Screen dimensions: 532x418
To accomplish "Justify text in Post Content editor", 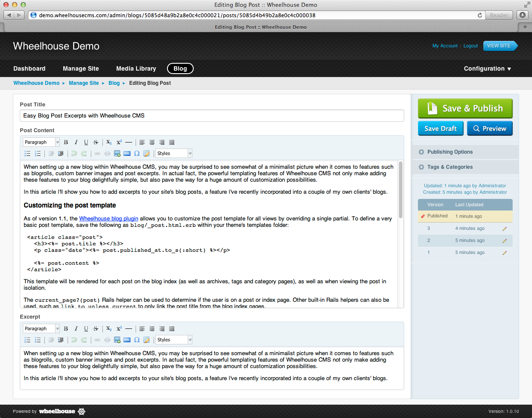I will coord(172,142).
